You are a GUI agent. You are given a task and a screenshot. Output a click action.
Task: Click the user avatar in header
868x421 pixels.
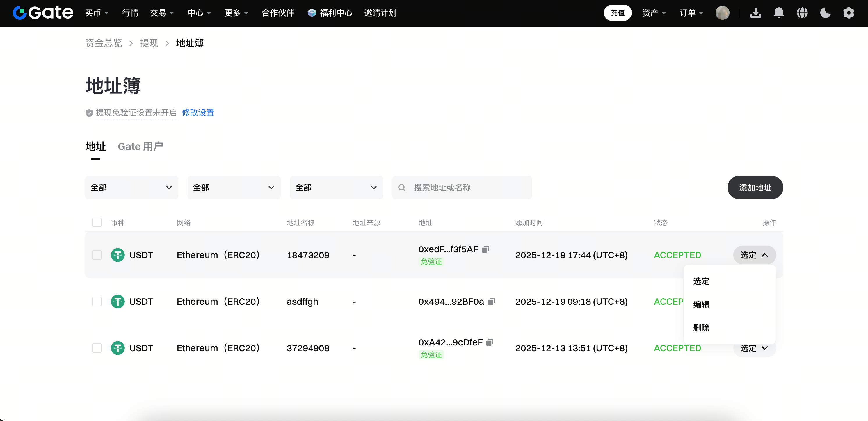pyautogui.click(x=723, y=13)
